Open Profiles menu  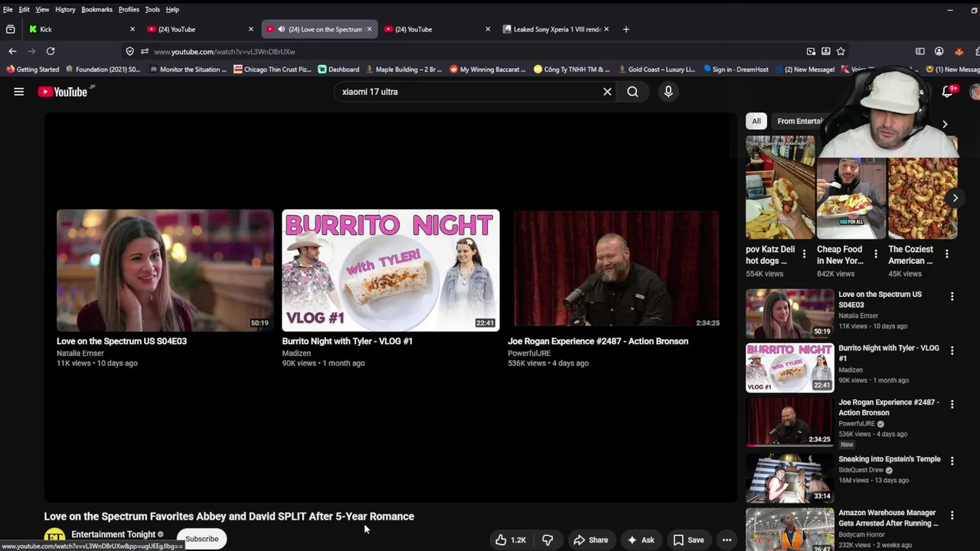(129, 9)
